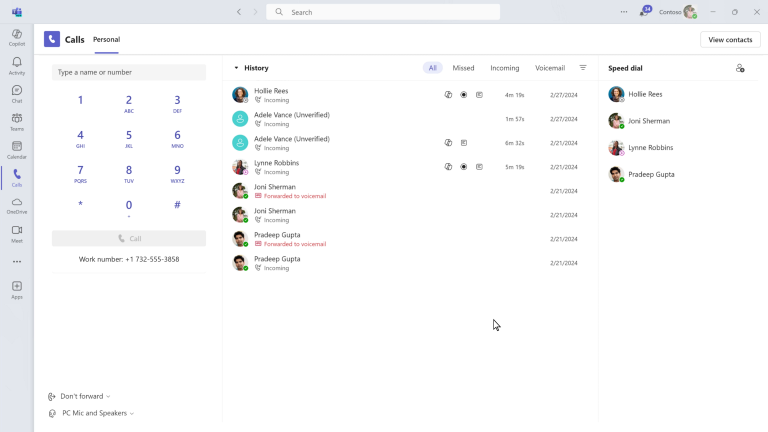Dial digit 0 on keypad
This screenshot has width=768, height=432.
pyautogui.click(x=129, y=208)
